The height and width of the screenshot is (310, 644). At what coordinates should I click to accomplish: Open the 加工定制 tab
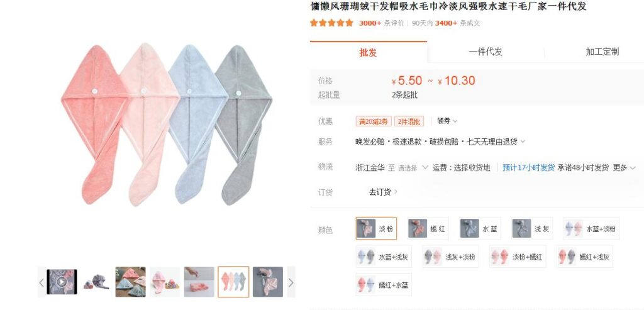[602, 52]
